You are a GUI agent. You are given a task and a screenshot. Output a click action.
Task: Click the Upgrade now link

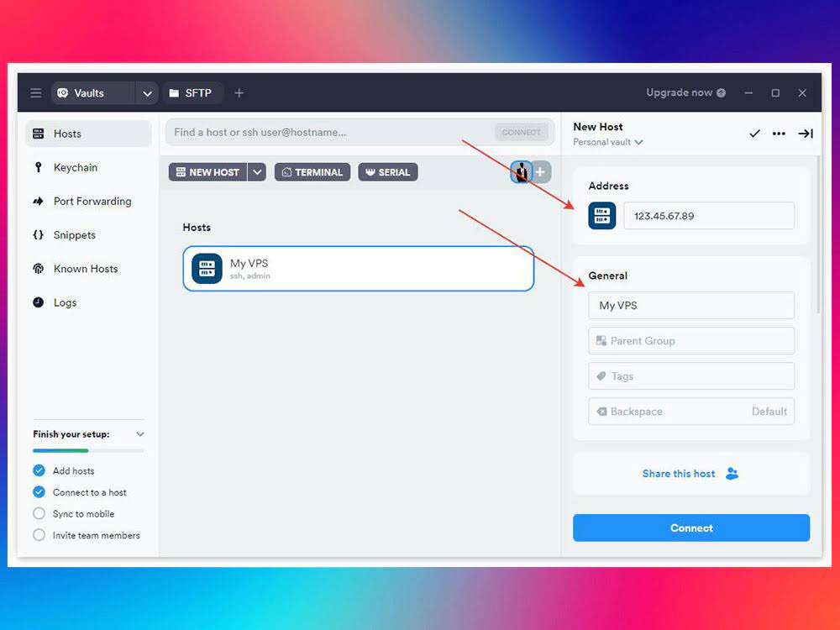click(x=685, y=92)
